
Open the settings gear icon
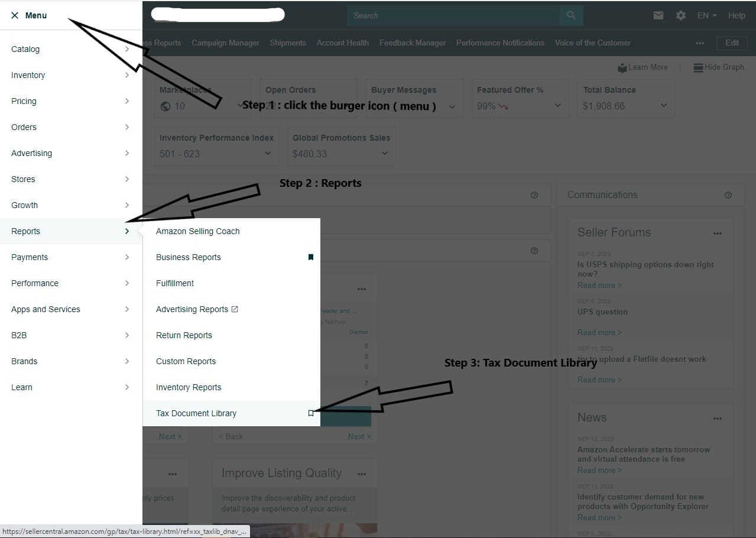[x=681, y=15]
